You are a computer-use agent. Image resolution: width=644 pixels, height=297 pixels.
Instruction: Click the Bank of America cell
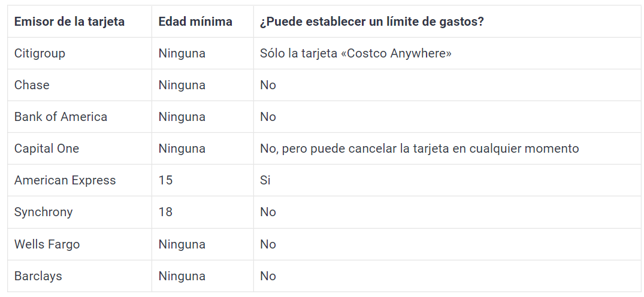click(x=61, y=117)
